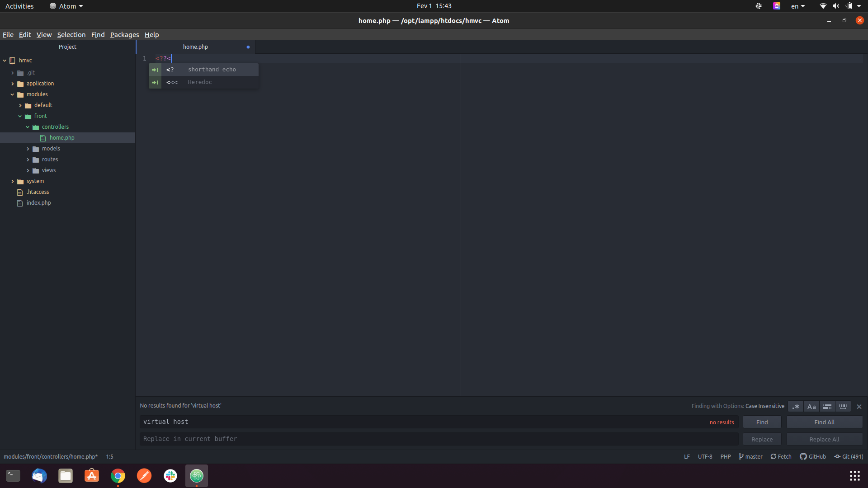Toggle regex search option
Screen dimensions: 868x488
click(796, 407)
